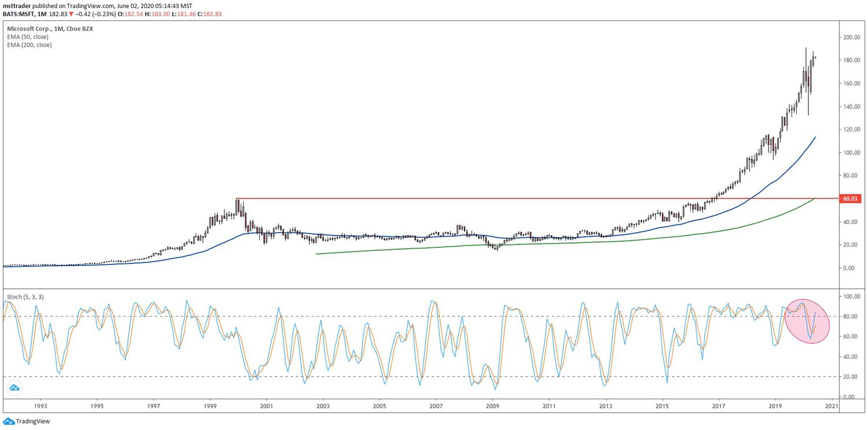Click the 2005 year label on time axis
This screenshot has height=430, width=868.
(380, 407)
